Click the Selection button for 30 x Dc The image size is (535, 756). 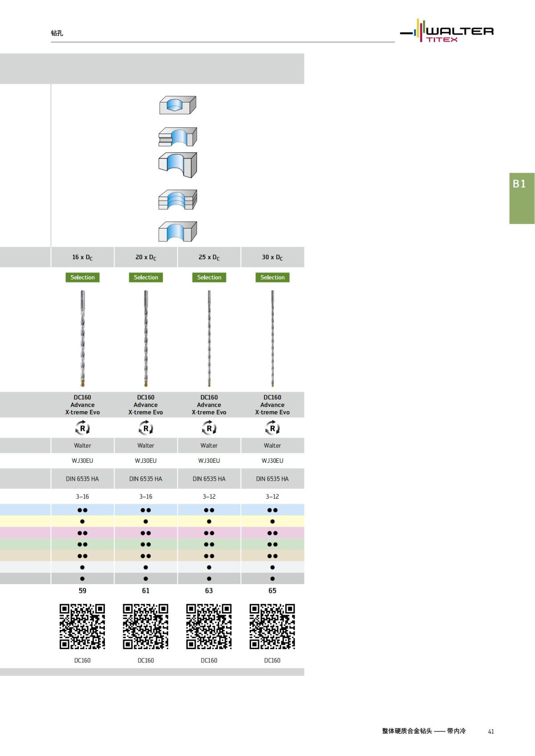(272, 277)
